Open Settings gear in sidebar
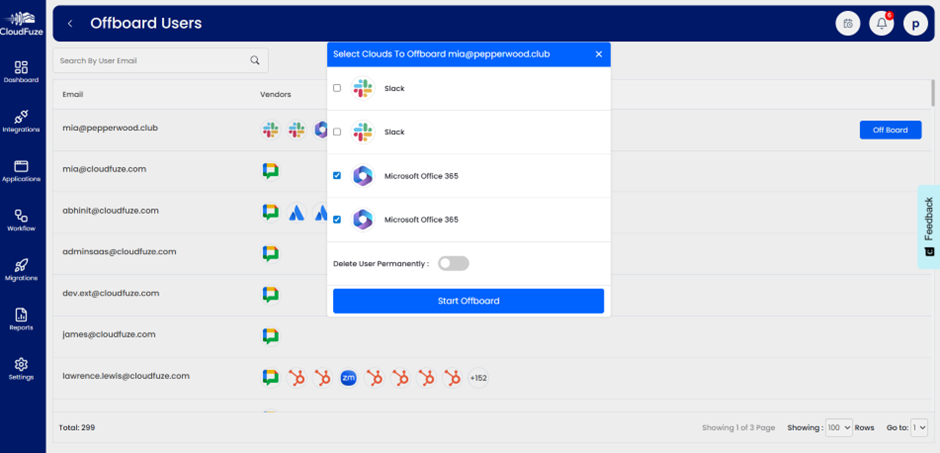940x453 pixels. 21,367
